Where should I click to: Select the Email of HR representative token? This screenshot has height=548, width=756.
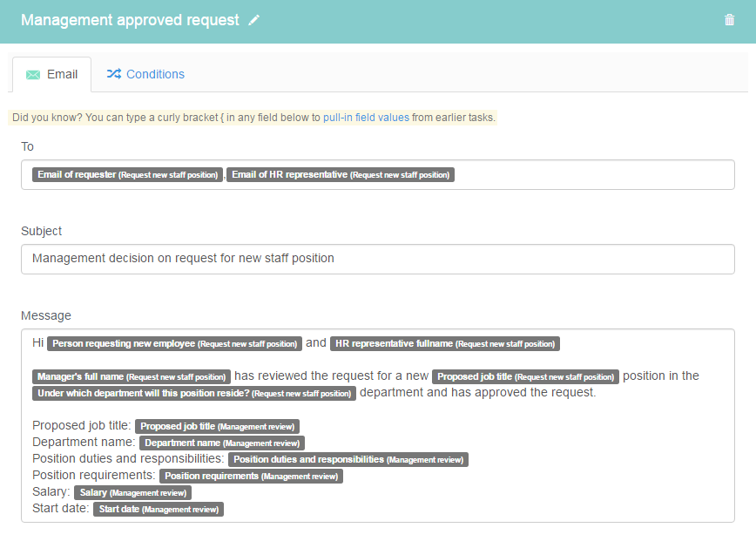341,174
